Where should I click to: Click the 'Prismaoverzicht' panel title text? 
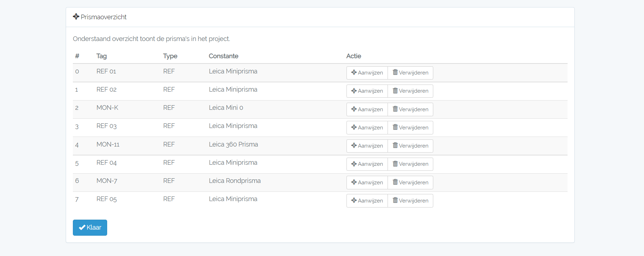[x=104, y=17]
